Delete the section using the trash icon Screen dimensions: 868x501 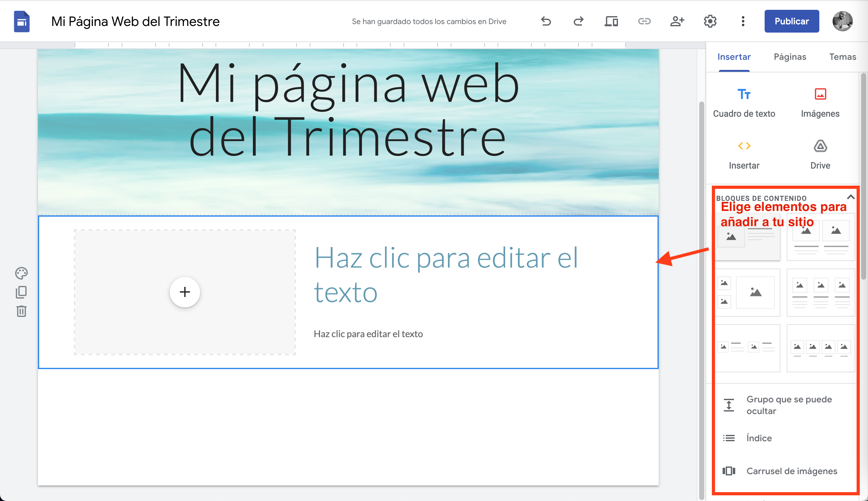point(21,312)
